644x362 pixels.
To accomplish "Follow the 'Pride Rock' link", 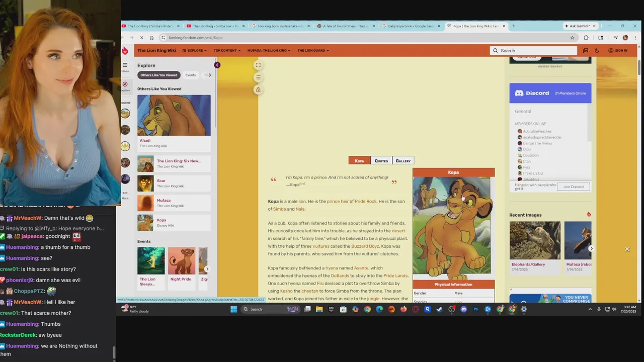I will tap(365, 201).
